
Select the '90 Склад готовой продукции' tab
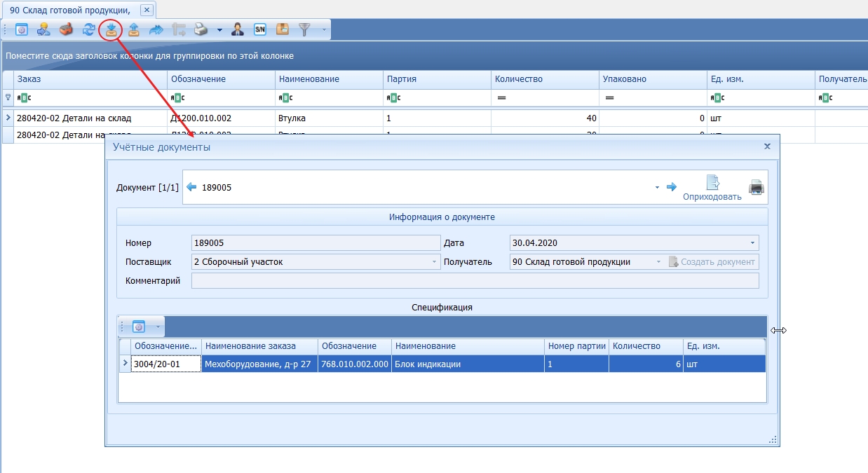[69, 9]
